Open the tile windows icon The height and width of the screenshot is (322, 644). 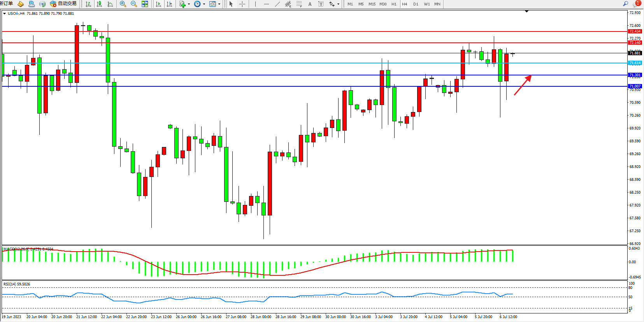pyautogui.click(x=145, y=4)
